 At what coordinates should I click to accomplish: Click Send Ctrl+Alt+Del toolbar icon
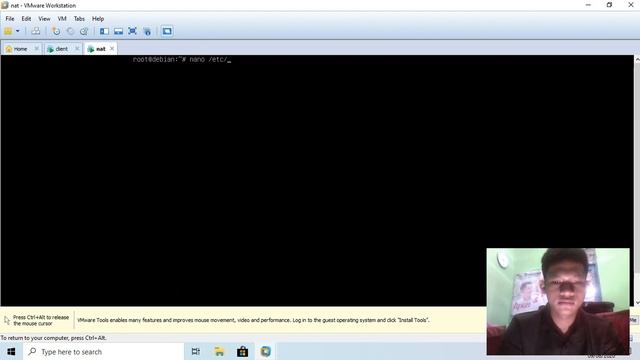click(x=36, y=31)
